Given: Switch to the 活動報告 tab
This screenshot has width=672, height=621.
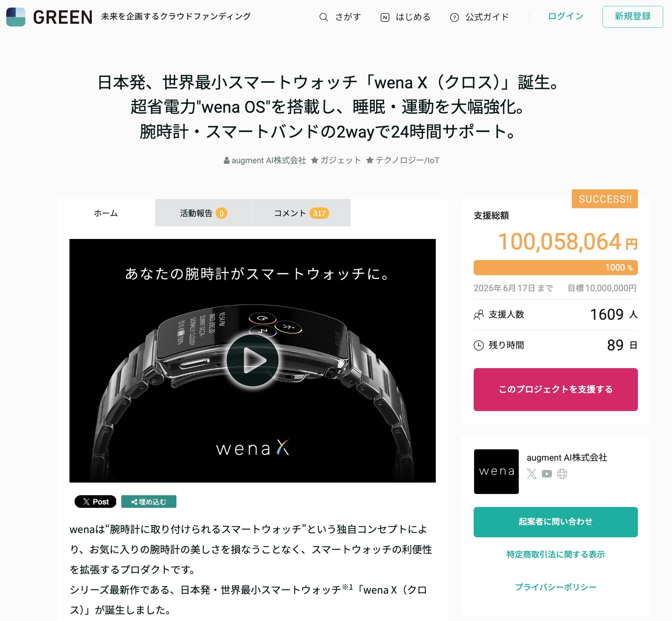Looking at the screenshot, I should click(x=204, y=213).
